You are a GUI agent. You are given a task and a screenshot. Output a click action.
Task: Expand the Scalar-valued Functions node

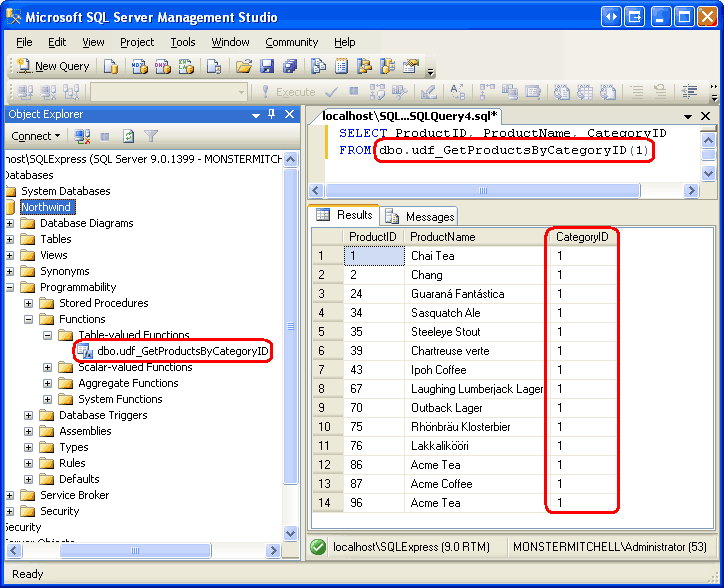[48, 367]
